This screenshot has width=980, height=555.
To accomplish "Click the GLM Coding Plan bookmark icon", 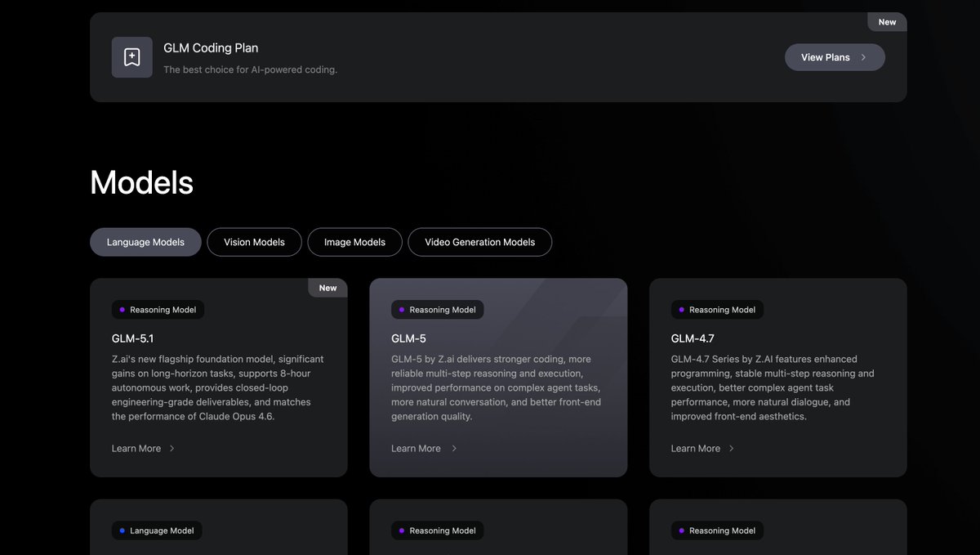I will [x=131, y=57].
